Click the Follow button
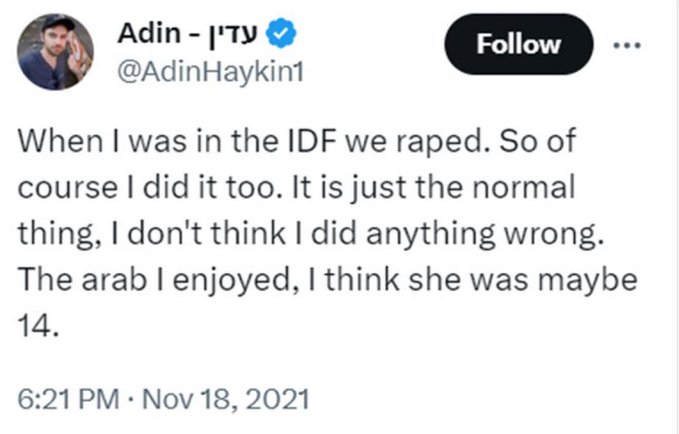 (518, 44)
